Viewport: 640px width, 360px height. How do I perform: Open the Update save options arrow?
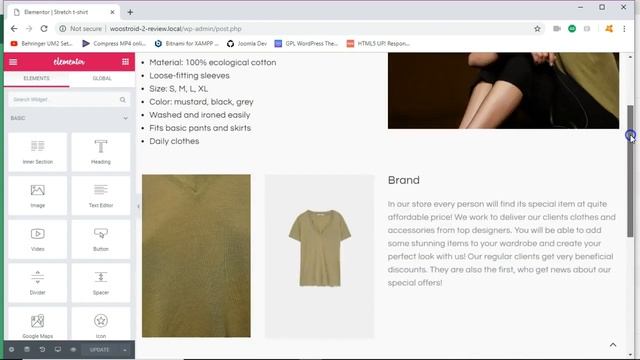point(124,350)
